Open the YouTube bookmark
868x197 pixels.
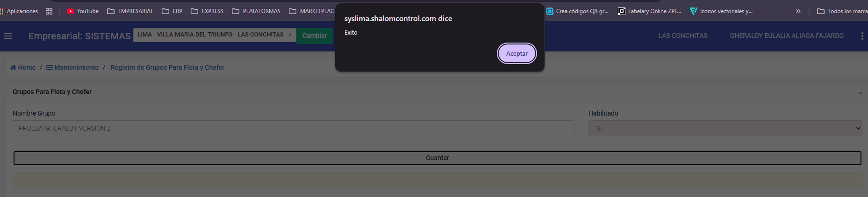point(83,11)
